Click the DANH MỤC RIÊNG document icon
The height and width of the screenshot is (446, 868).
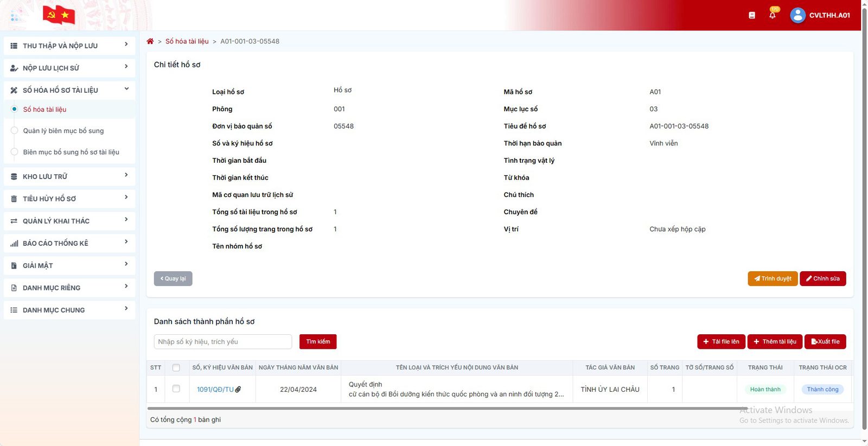(x=14, y=288)
